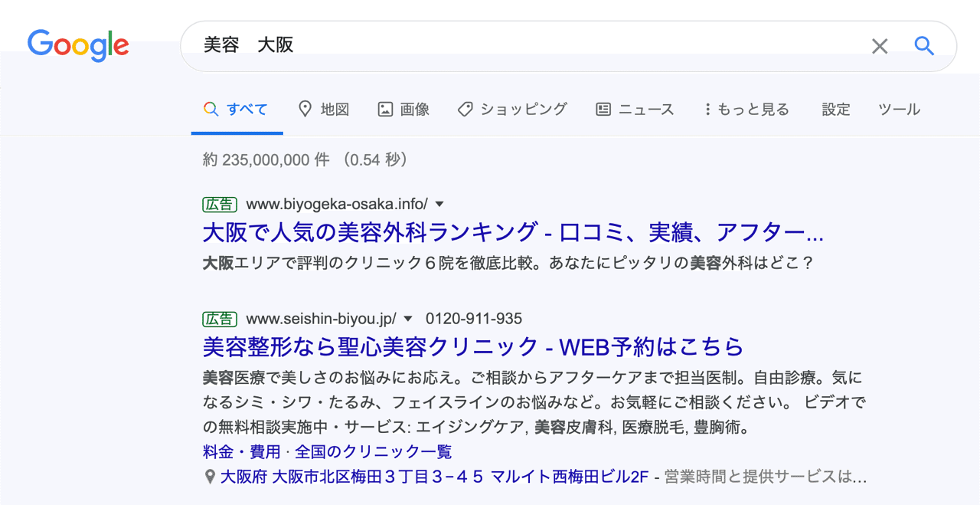
Task: Click the phone number 0120-911-935
Action: point(474,319)
